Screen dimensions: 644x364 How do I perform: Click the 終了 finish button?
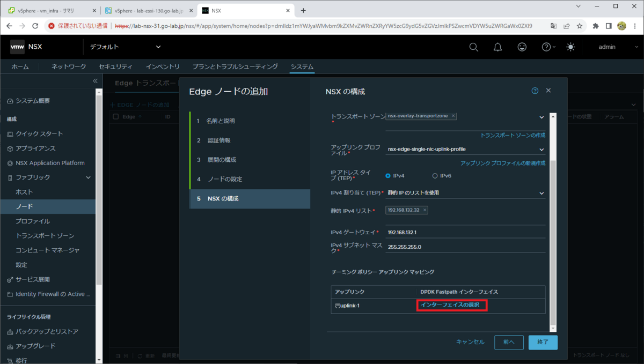click(x=543, y=342)
